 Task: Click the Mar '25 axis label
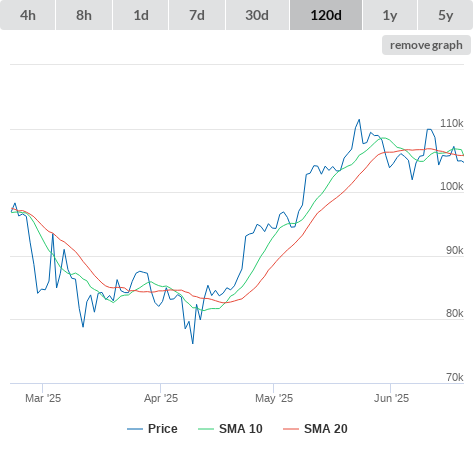[43, 398]
